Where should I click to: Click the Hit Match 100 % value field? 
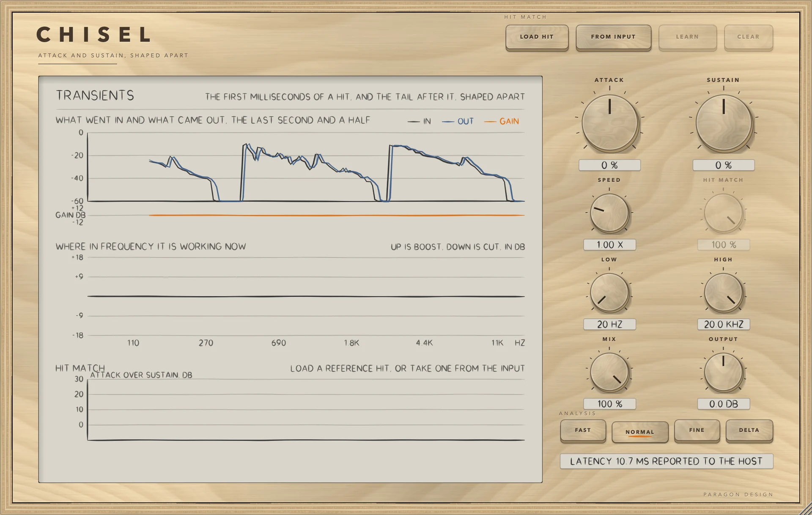pyautogui.click(x=724, y=245)
